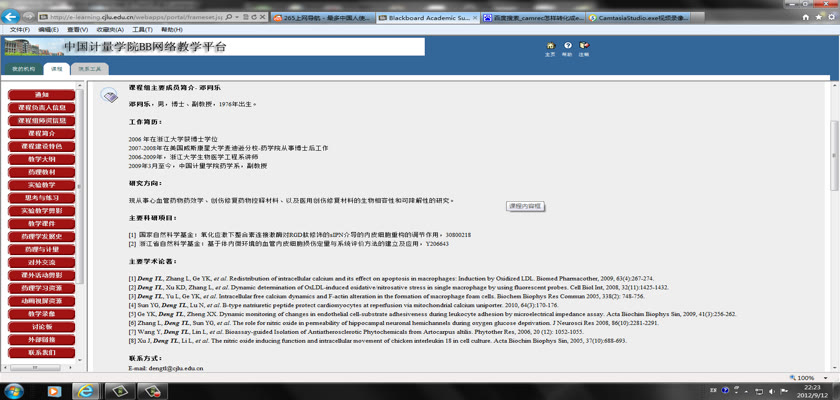Screen dimensions: 840x400
Task: Click the search magnifier in the address bar
Action: click(229, 17)
